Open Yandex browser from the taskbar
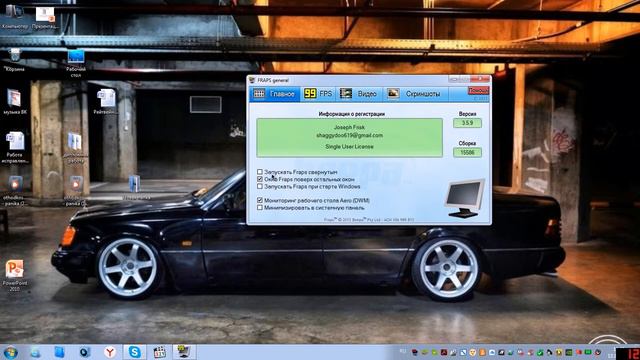 click(110, 352)
